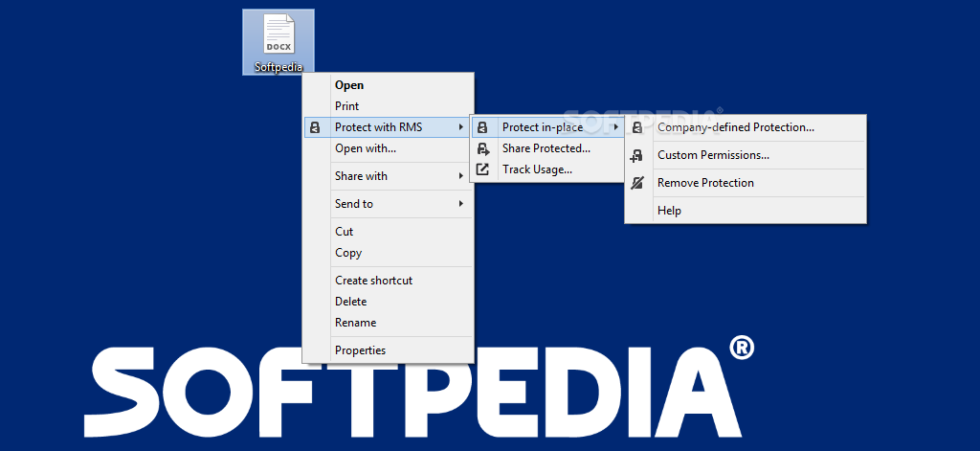Choose Custom Permissions... option
Viewport: 980px width, 451px height.
tap(746, 155)
